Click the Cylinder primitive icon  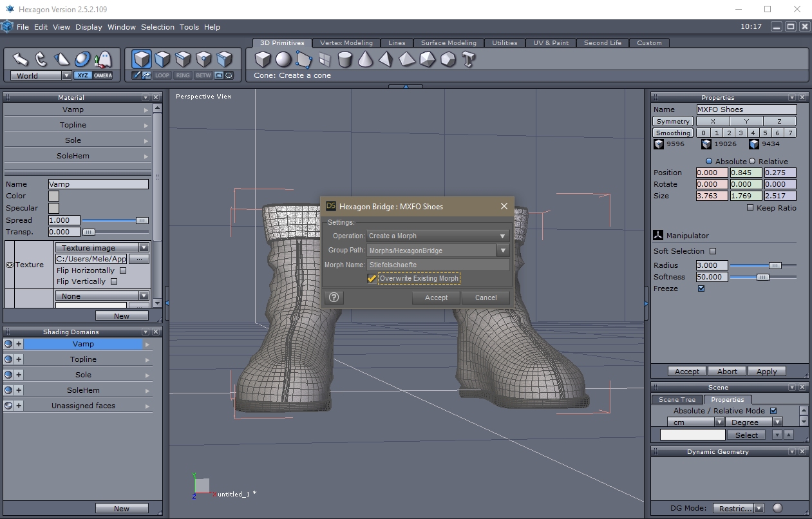point(345,60)
